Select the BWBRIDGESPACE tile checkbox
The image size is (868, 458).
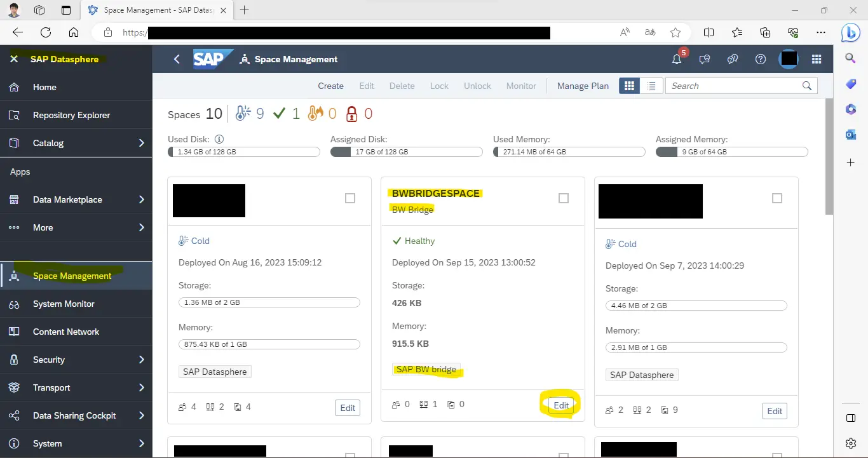tap(564, 198)
